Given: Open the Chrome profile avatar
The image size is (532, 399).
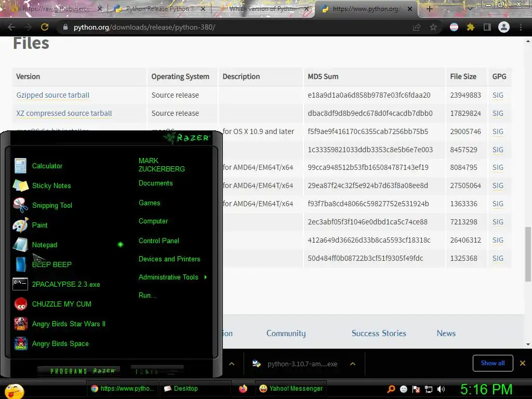Looking at the screenshot, I should point(504,27).
